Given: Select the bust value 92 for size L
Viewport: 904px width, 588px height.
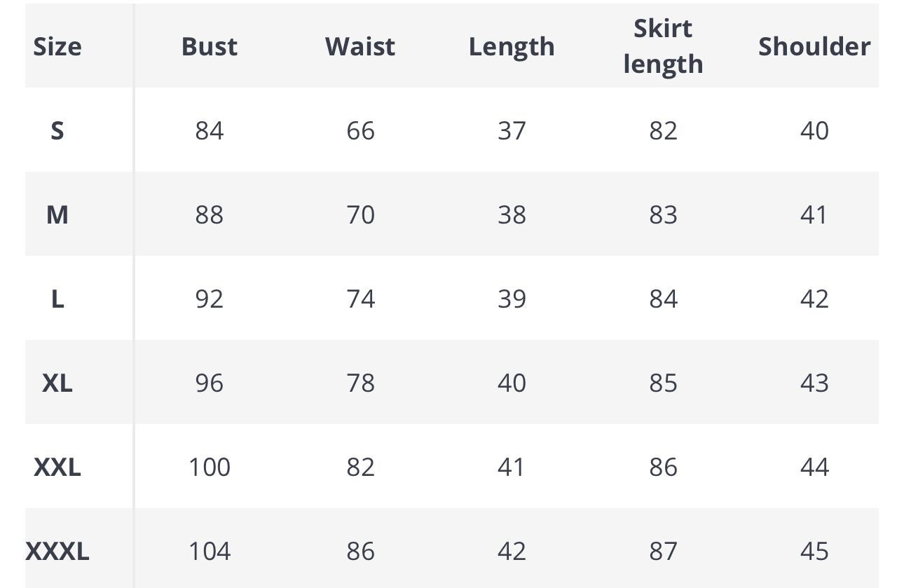Looking at the screenshot, I should [x=209, y=299].
